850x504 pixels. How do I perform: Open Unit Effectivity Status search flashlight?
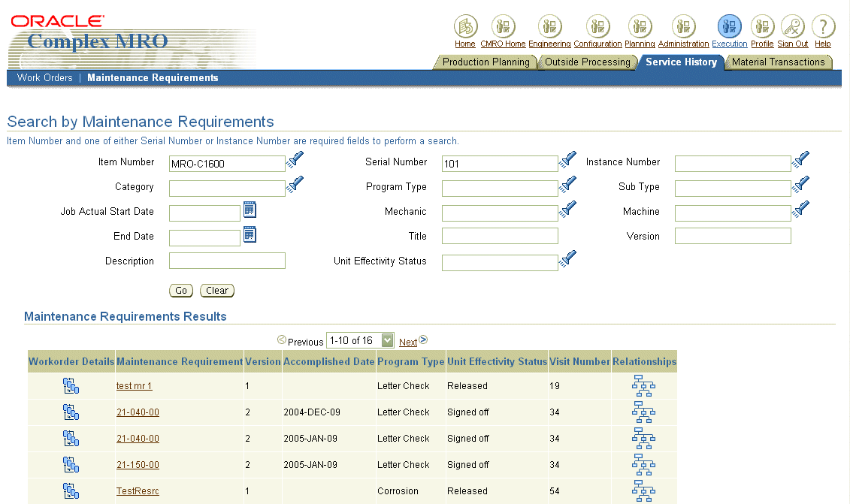[567, 259]
